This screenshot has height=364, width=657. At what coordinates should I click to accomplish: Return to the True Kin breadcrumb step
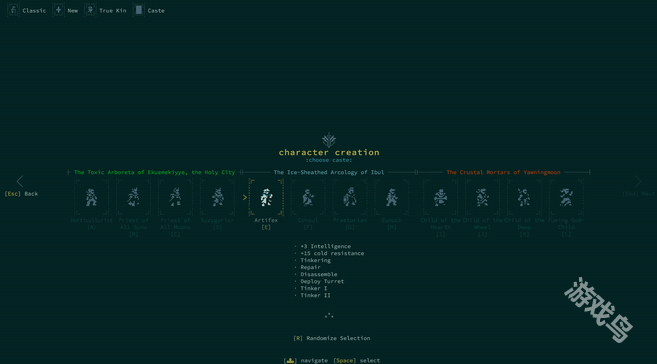click(x=106, y=10)
